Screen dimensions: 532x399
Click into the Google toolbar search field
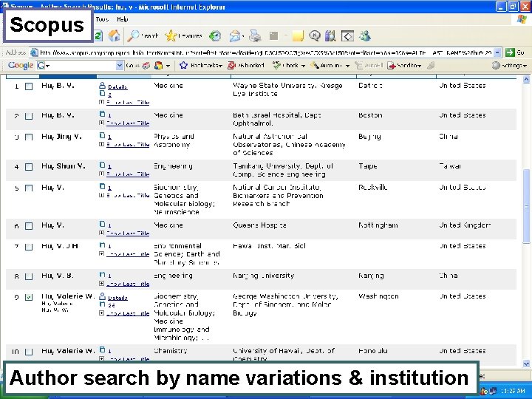[x=79, y=65]
